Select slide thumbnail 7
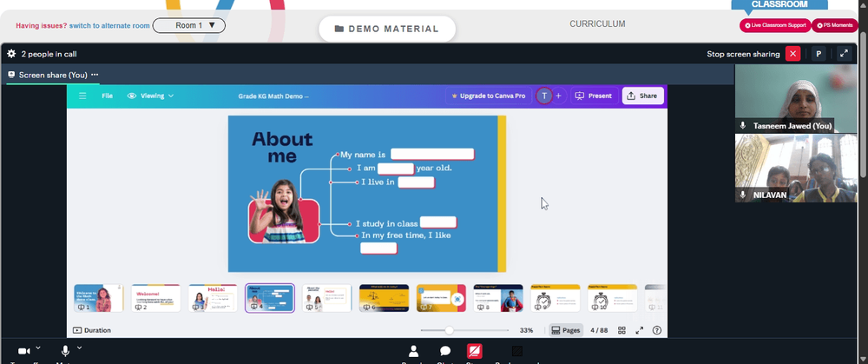Viewport: 868px width, 364px height. [441, 298]
